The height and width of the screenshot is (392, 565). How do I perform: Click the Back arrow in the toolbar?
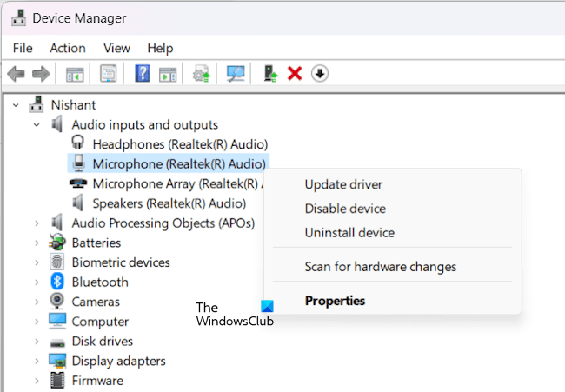point(15,74)
